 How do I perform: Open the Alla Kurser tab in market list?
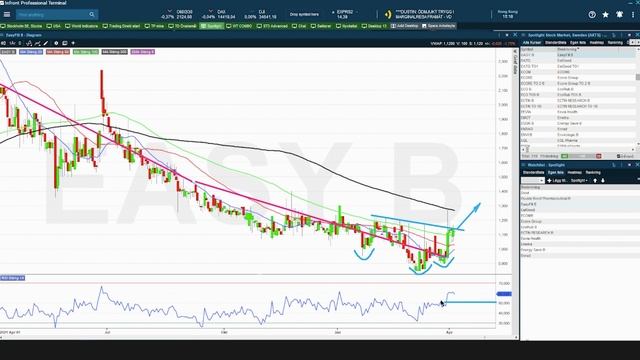pyautogui.click(x=532, y=42)
